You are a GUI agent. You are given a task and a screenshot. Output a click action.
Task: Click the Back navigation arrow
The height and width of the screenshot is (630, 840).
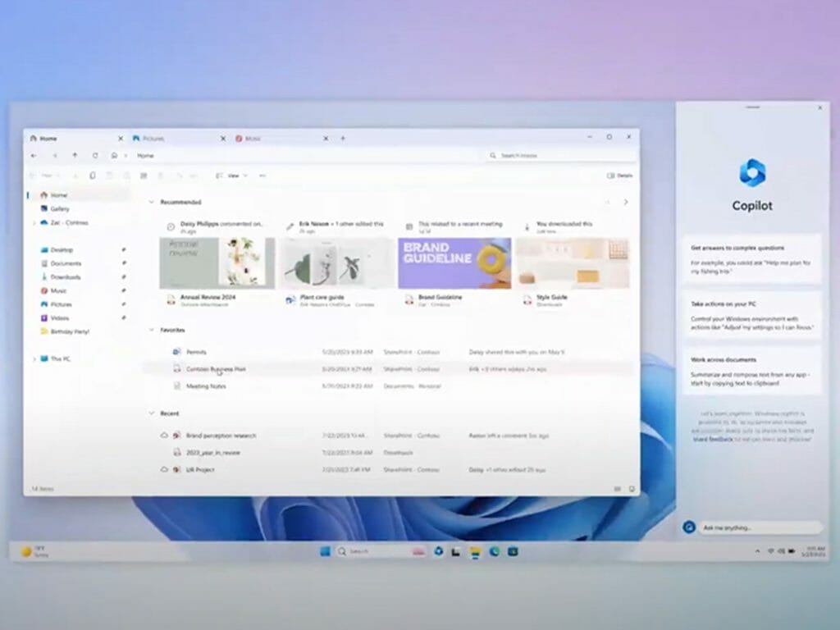coord(34,155)
